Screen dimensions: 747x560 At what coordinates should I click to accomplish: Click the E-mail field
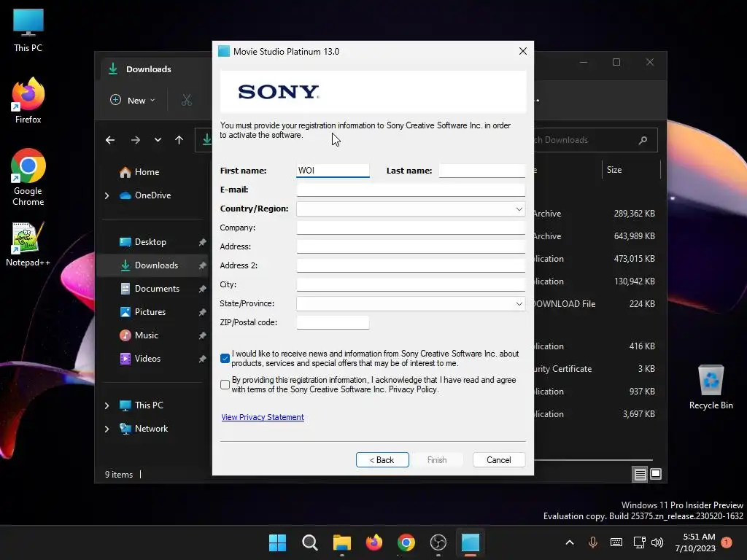[411, 190]
